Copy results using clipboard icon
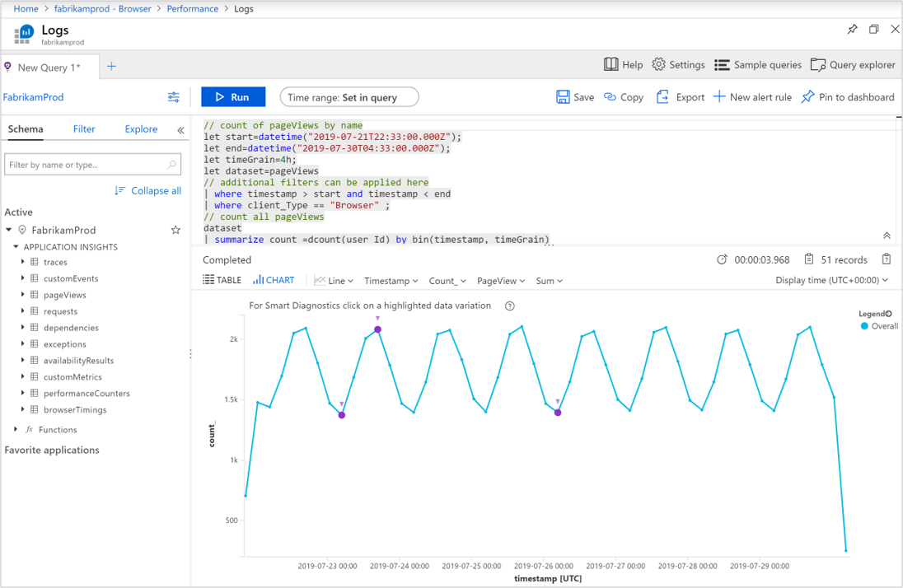The image size is (903, 588). click(x=887, y=259)
